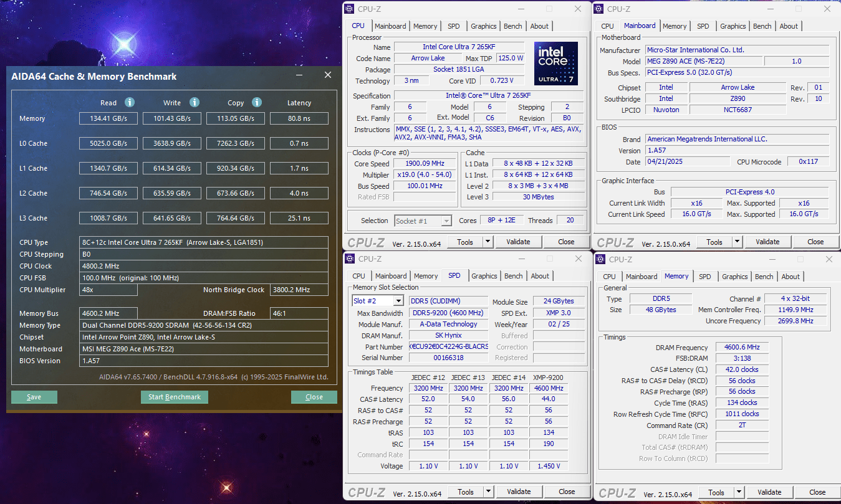Click CPU Type field in AIDA64
The image size is (841, 504).
click(204, 242)
